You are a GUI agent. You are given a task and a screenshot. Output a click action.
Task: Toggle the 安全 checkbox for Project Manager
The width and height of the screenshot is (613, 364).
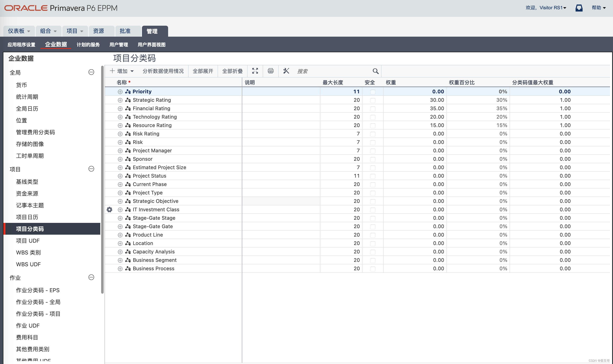373,151
